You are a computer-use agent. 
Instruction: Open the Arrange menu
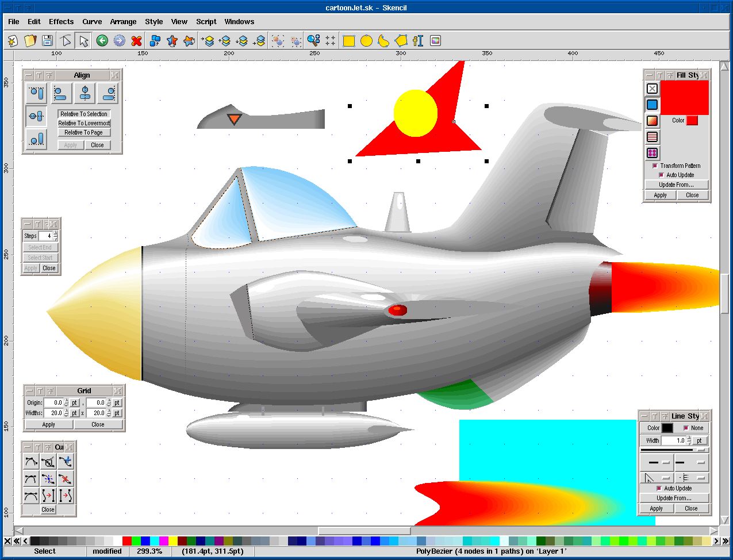pyautogui.click(x=124, y=22)
